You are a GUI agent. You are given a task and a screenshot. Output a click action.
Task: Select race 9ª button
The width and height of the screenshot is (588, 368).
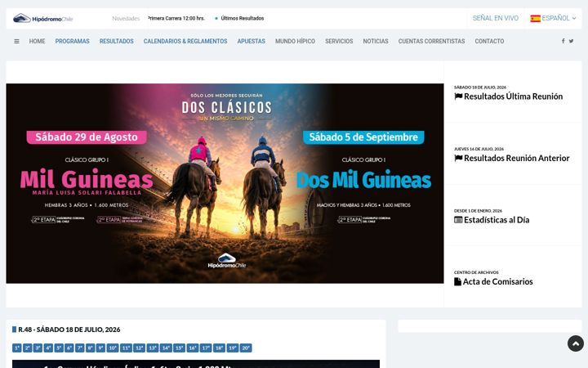[100, 348]
